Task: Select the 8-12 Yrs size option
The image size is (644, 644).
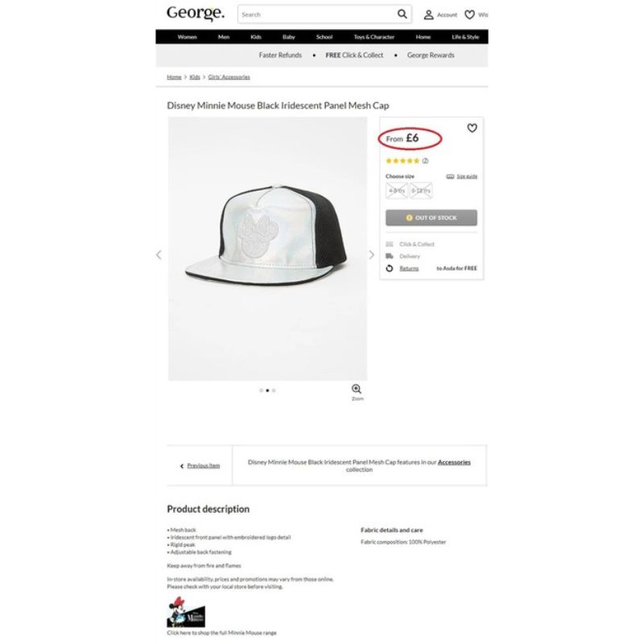Action: pos(421,191)
